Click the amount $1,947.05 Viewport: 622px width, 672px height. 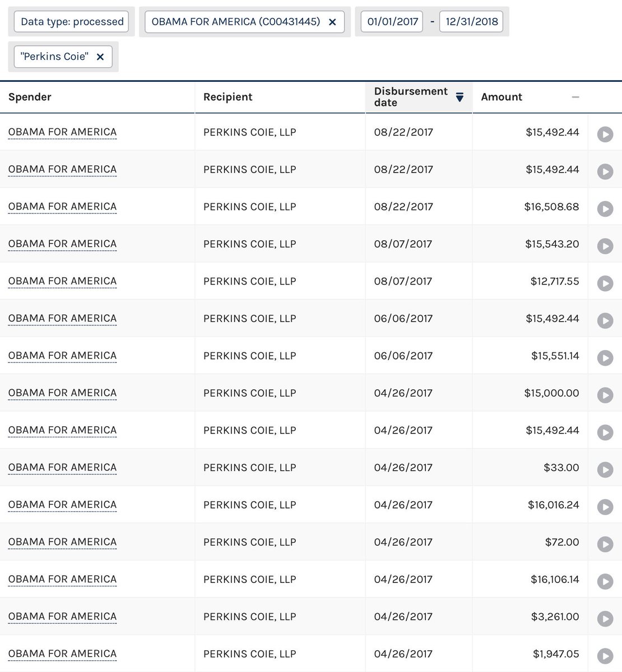[556, 654]
